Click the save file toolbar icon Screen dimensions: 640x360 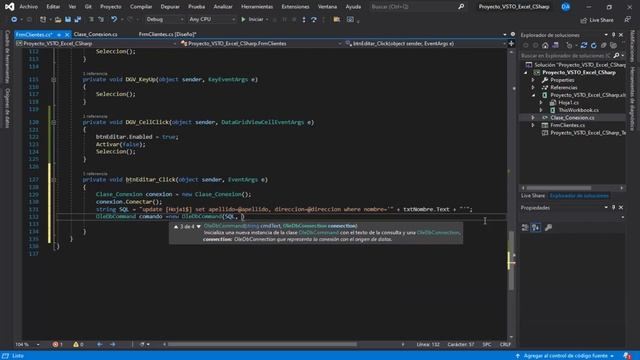(68, 19)
